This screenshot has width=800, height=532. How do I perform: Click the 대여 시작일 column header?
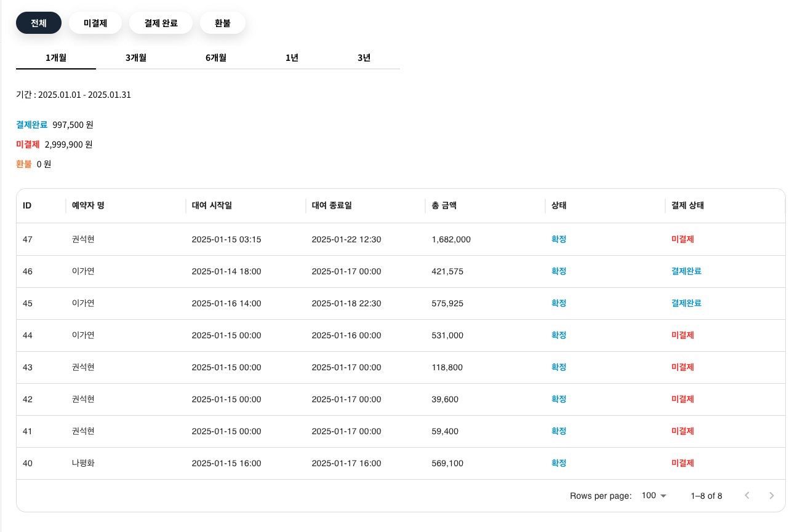click(212, 205)
